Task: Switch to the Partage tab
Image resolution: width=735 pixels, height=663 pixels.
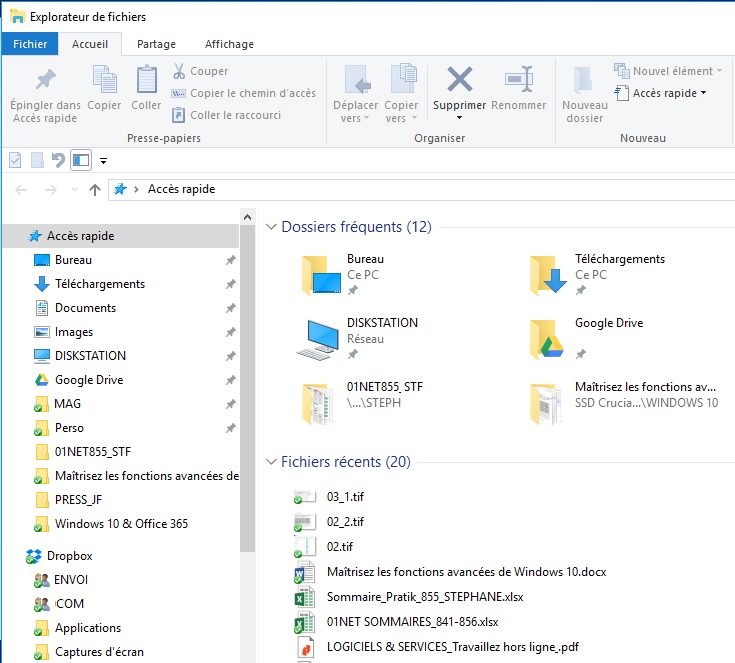Action: 157,44
